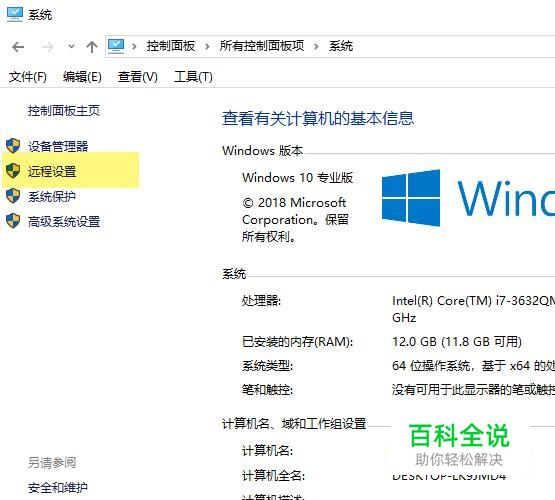Open the recent locations dropdown arrow
555x500 pixels.
(x=71, y=46)
